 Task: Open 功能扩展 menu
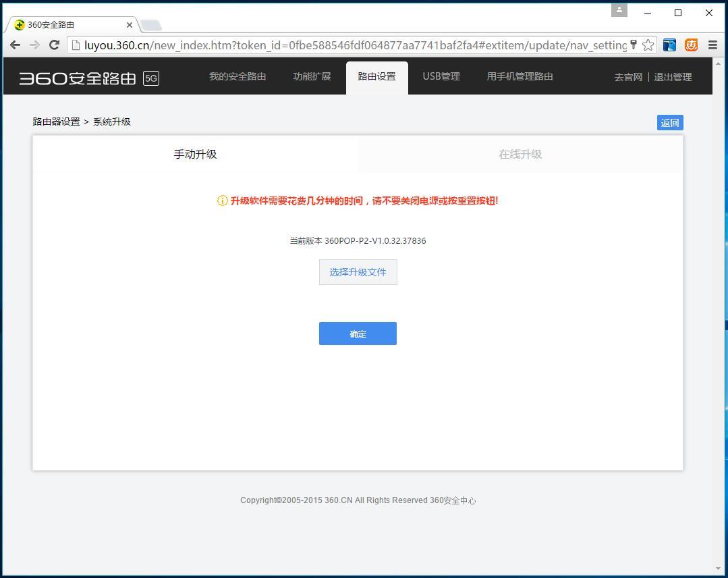312,77
